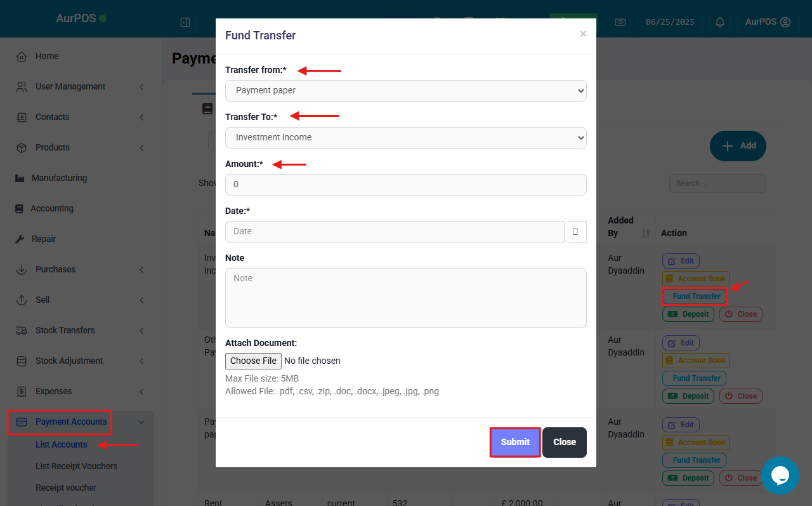Image resolution: width=812 pixels, height=506 pixels.
Task: Click the Manufacturing factory icon
Action: click(x=20, y=178)
